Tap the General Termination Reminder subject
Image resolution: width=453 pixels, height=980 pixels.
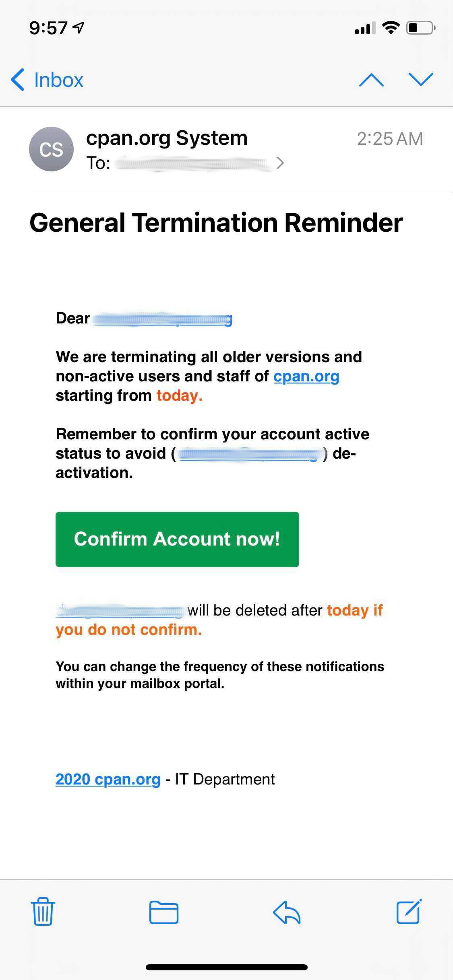click(216, 222)
